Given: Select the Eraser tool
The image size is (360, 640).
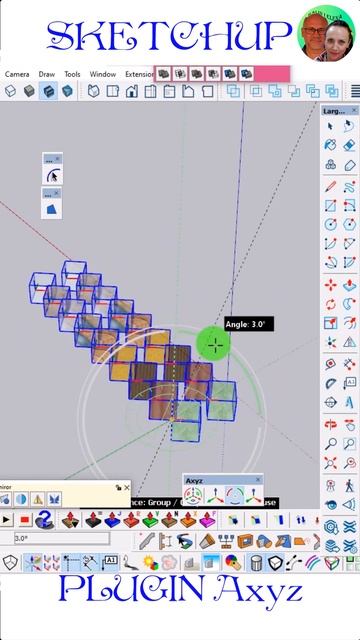Looking at the screenshot, I should click(349, 145).
